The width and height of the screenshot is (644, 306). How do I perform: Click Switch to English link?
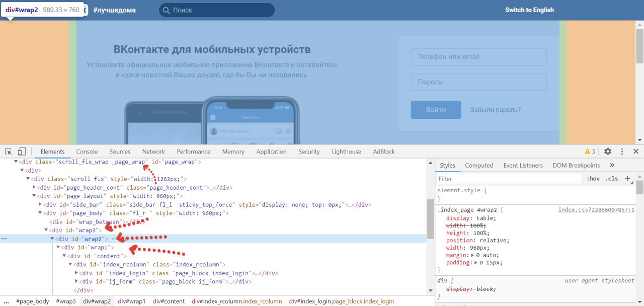click(x=529, y=10)
